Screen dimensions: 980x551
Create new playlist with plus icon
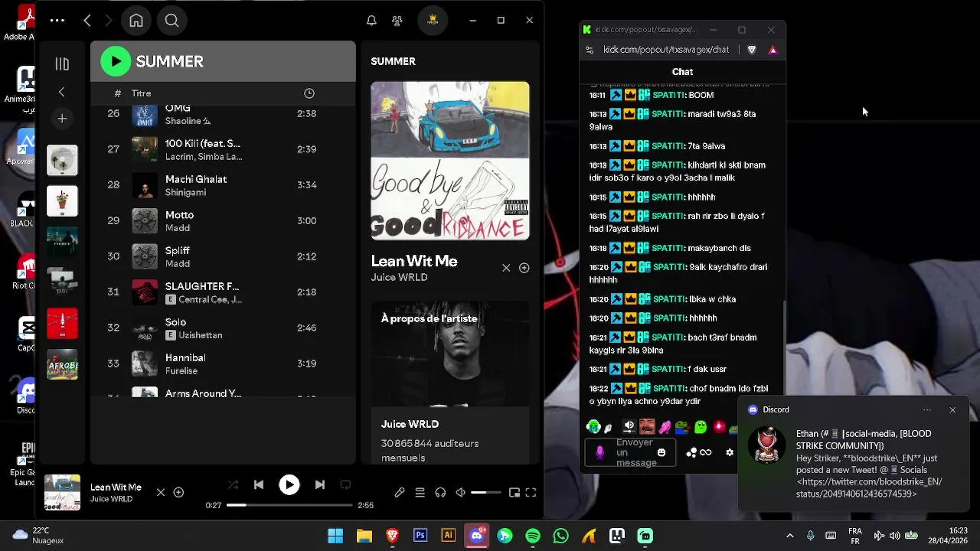pyautogui.click(x=62, y=118)
